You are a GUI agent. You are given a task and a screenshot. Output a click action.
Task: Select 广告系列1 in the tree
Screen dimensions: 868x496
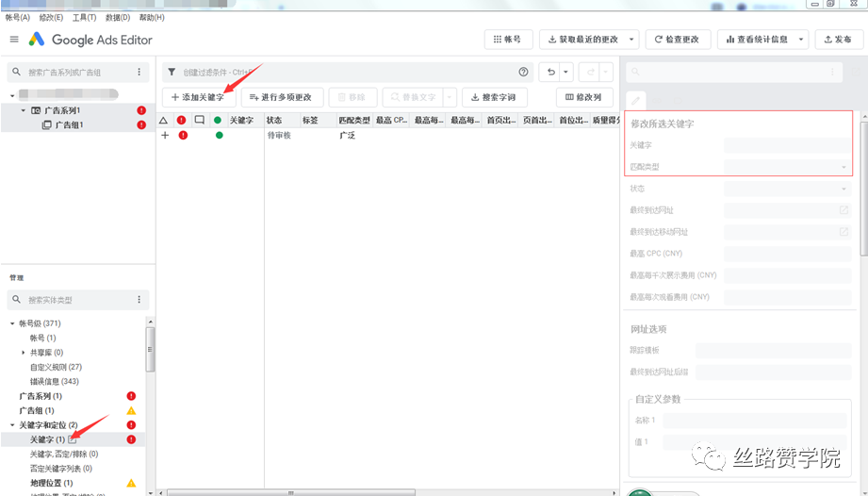(x=62, y=110)
